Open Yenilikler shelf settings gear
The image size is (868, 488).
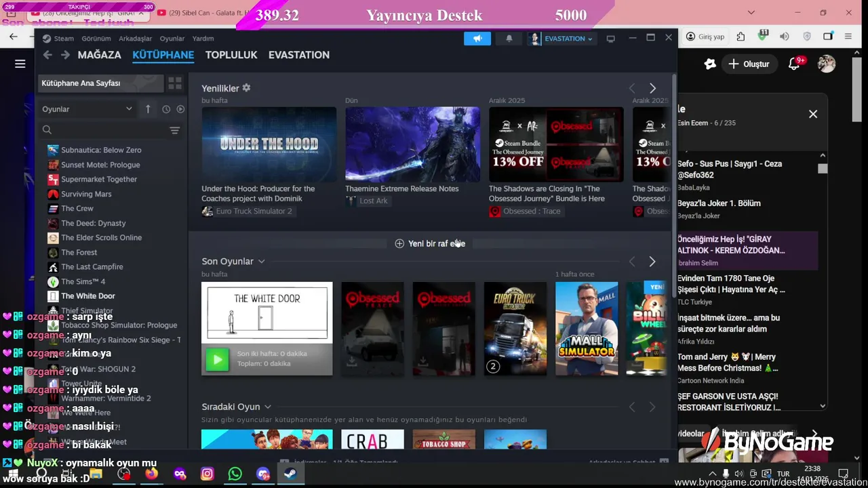pyautogui.click(x=246, y=88)
